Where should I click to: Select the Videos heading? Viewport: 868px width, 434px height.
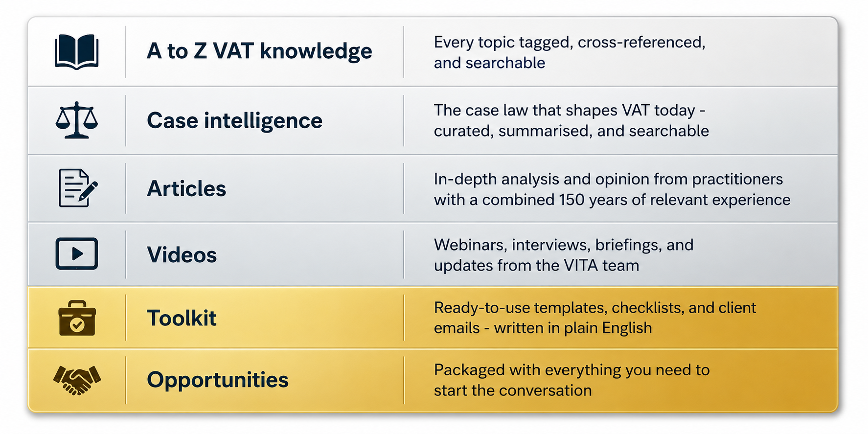pos(182,254)
